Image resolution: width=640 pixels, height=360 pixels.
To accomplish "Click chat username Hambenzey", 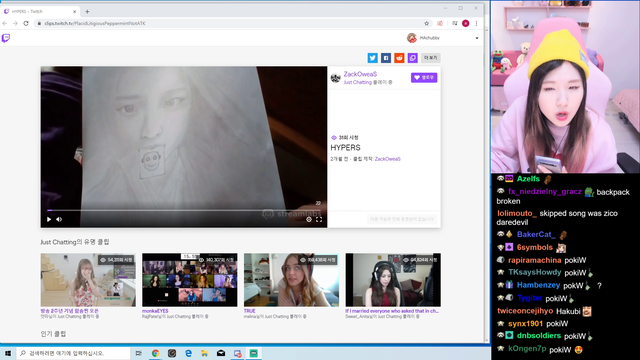I will (x=538, y=285).
